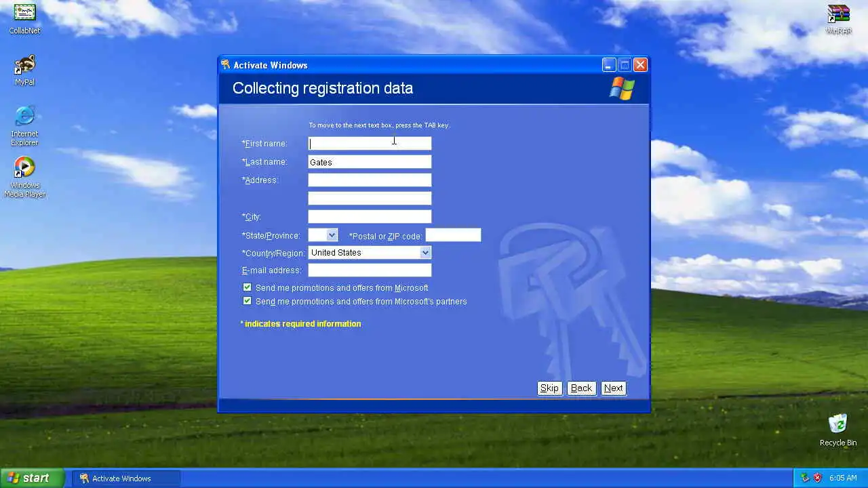Click the E-mail address field

tap(370, 270)
